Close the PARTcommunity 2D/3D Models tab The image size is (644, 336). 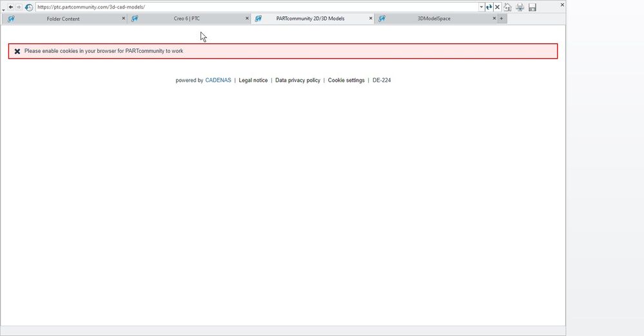click(371, 19)
